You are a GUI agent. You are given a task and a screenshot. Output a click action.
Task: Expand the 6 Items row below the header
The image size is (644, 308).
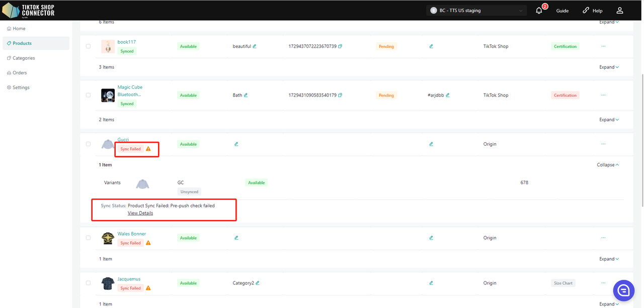[609, 22]
